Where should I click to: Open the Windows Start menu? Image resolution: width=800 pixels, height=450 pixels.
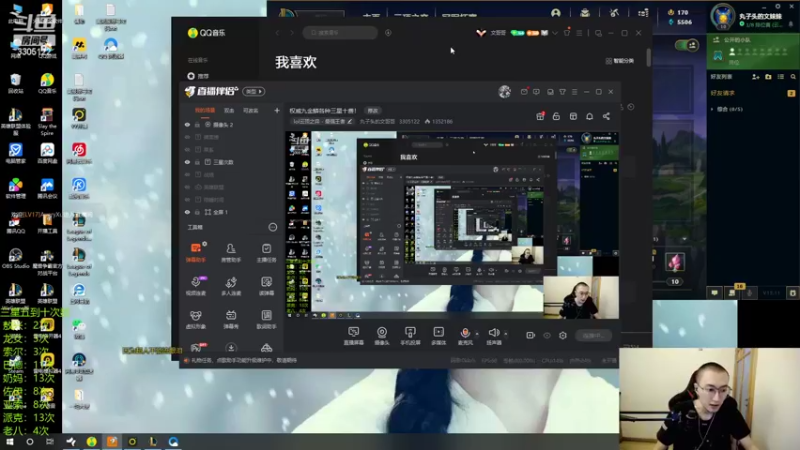tap(9, 441)
